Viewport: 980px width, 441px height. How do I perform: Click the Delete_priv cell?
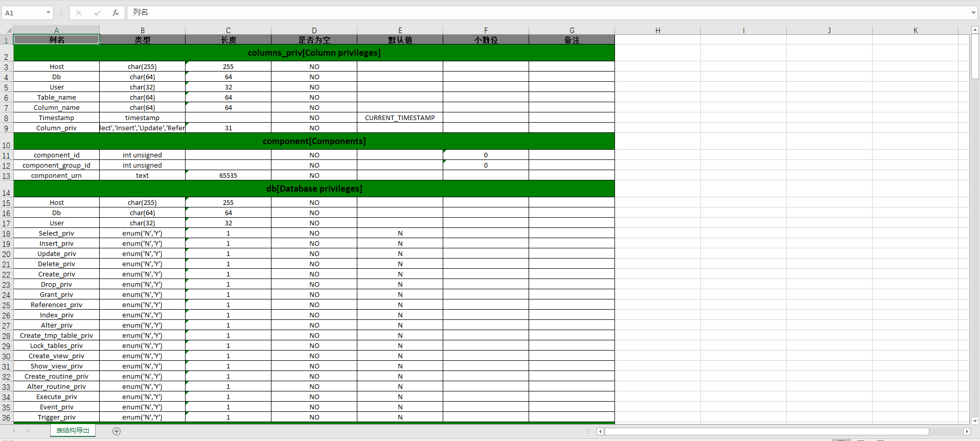[57, 264]
